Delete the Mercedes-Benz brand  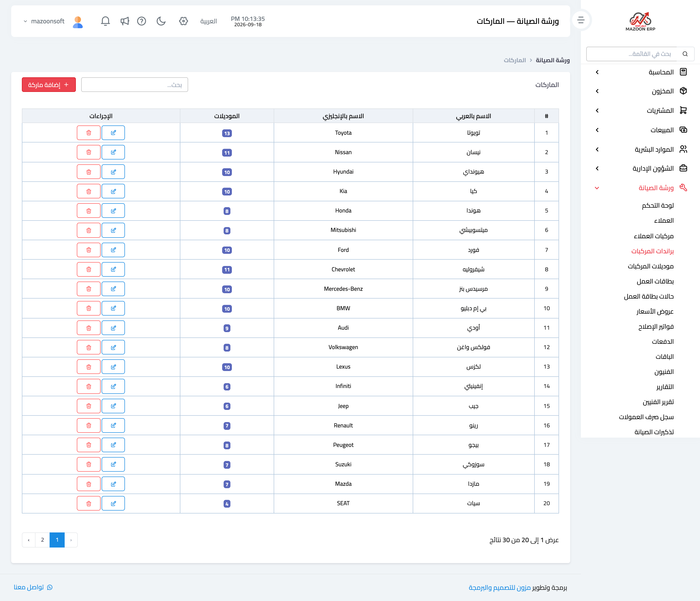tap(88, 289)
